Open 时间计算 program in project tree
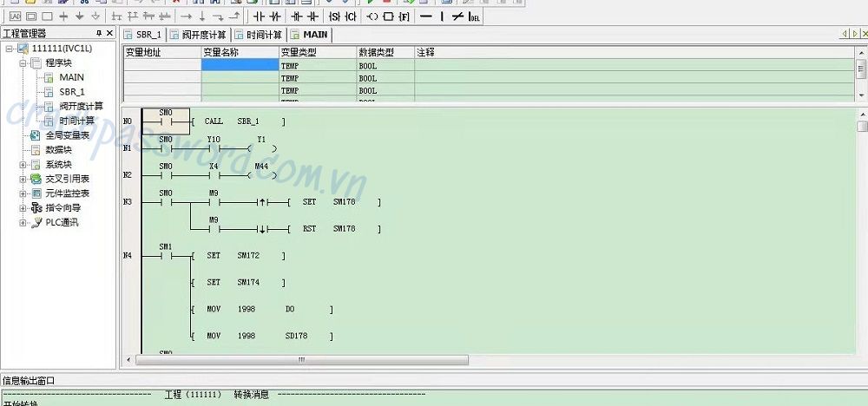This screenshot has width=868, height=406. pos(81,121)
